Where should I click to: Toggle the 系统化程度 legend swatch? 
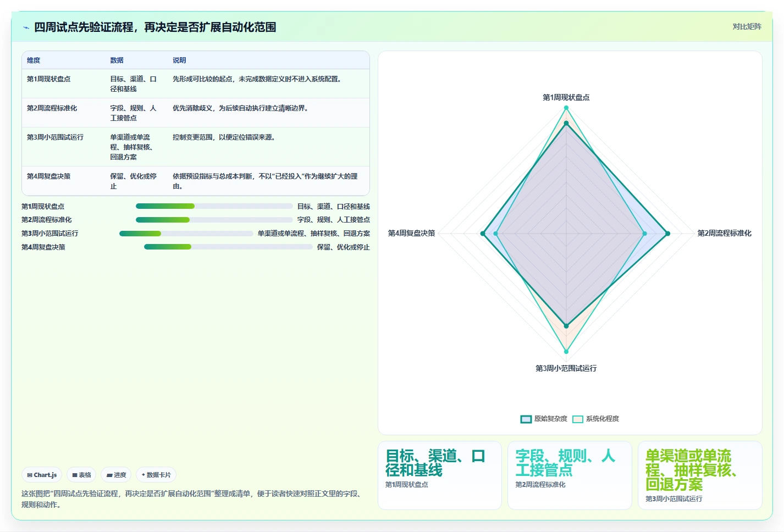pyautogui.click(x=577, y=419)
